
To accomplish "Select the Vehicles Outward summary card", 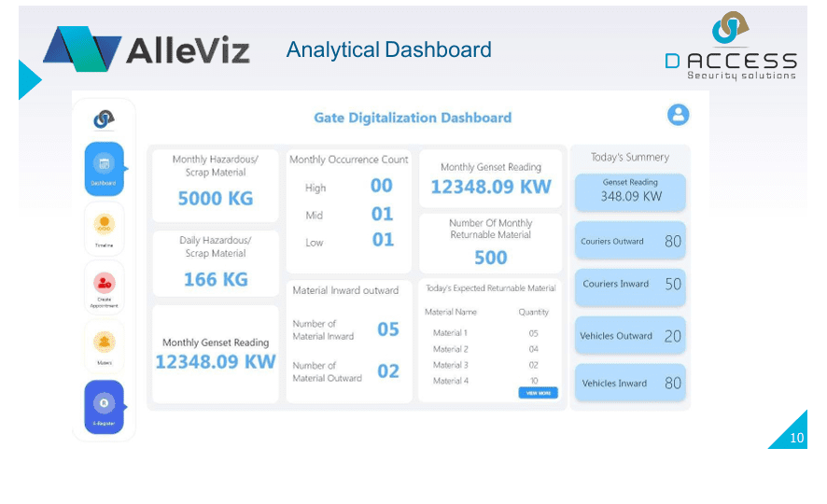I will click(x=630, y=336).
